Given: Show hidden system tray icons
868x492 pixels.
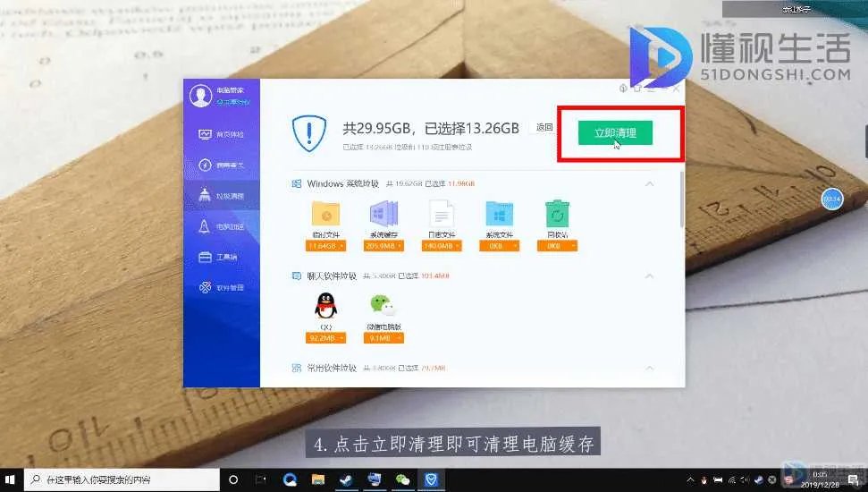Looking at the screenshot, I should point(690,479).
